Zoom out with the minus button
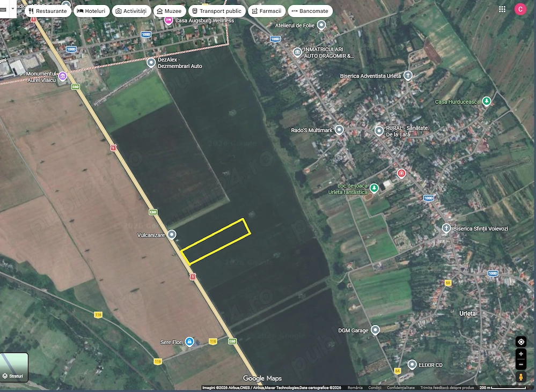The image size is (536, 392). [x=521, y=364]
